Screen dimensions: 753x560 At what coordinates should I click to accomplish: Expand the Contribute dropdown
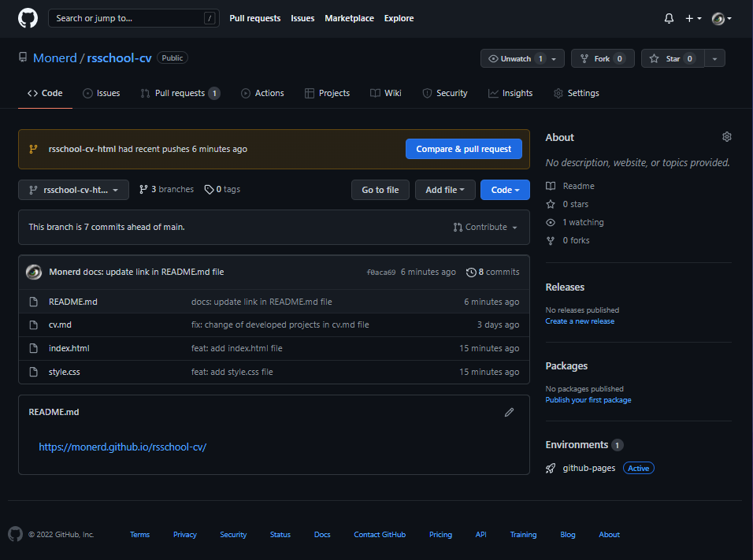485,227
